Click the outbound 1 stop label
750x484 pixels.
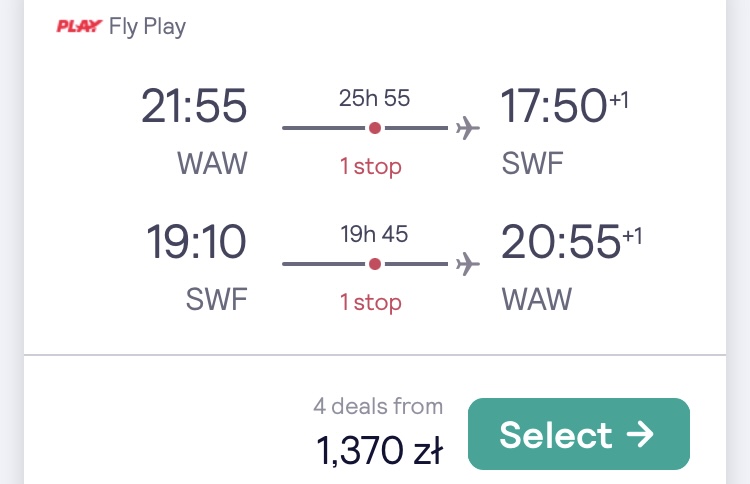point(371,167)
